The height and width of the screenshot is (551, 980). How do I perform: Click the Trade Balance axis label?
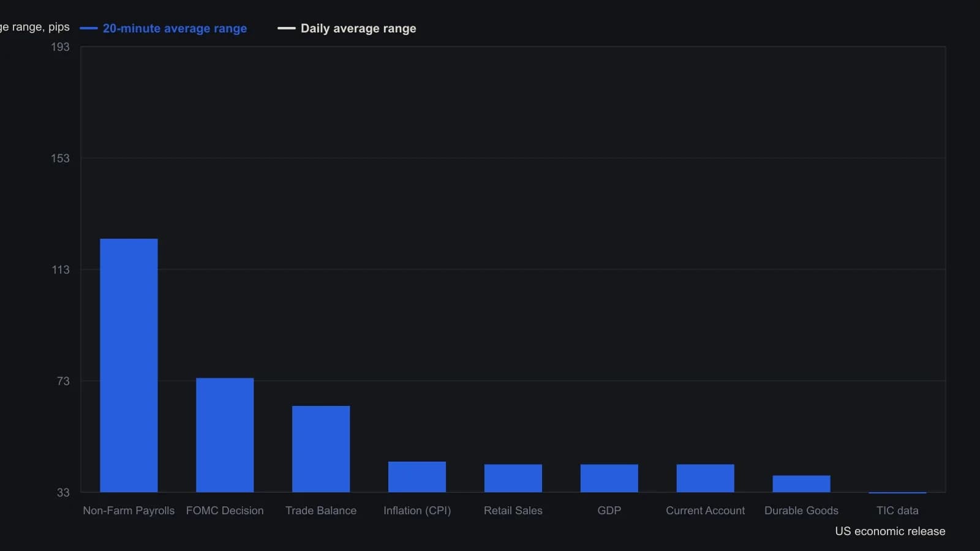321,511
